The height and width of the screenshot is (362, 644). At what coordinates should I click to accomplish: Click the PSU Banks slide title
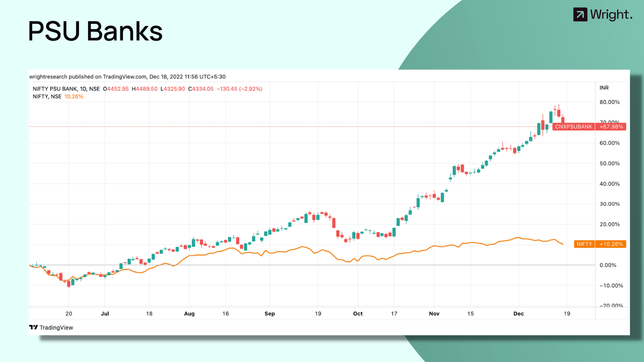point(95,31)
